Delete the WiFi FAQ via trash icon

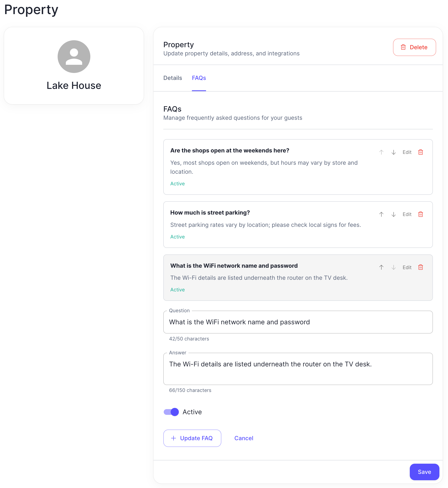(x=421, y=267)
